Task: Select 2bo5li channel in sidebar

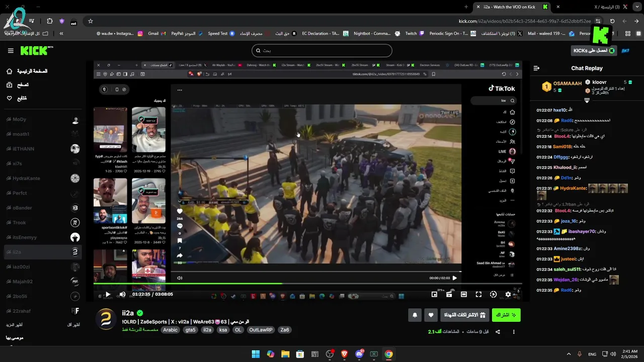Action: pyautogui.click(x=43, y=296)
